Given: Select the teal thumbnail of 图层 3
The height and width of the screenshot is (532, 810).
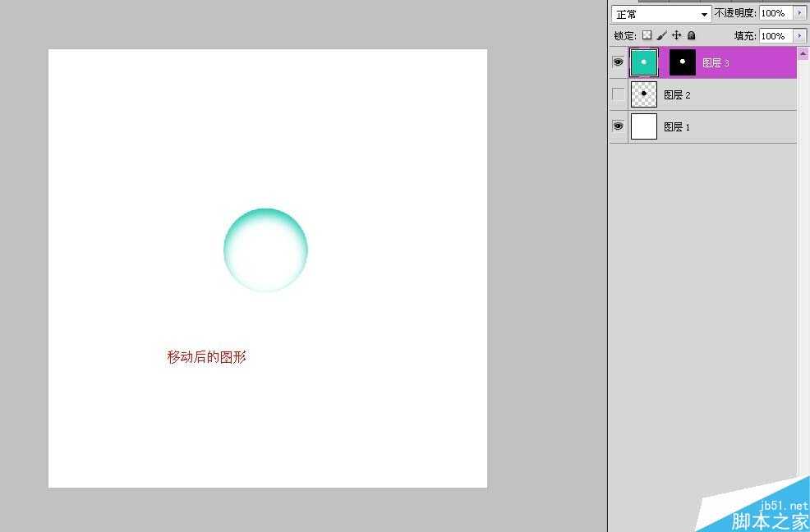Looking at the screenshot, I should [643, 62].
